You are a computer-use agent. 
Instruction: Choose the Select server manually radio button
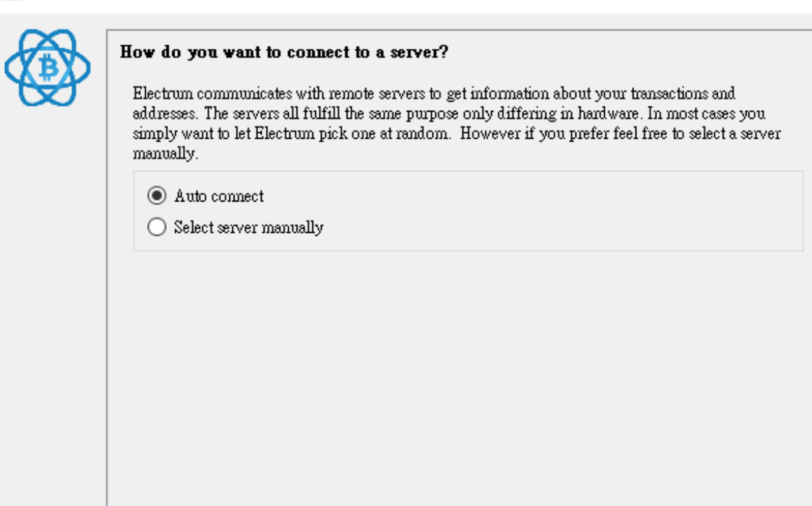coord(157,227)
